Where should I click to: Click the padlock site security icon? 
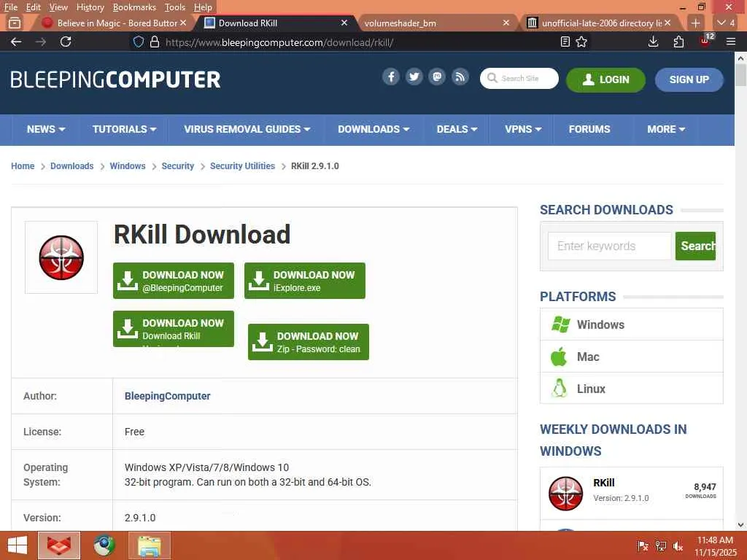coord(155,42)
